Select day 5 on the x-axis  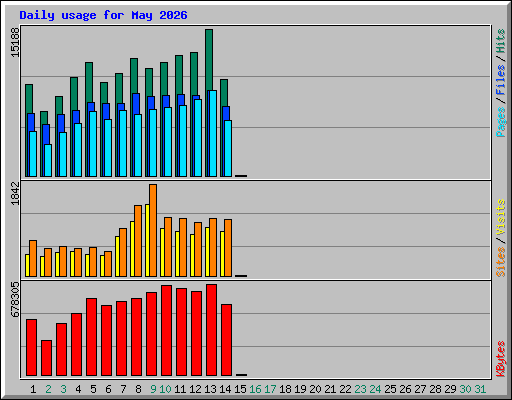pyautogui.click(x=93, y=389)
